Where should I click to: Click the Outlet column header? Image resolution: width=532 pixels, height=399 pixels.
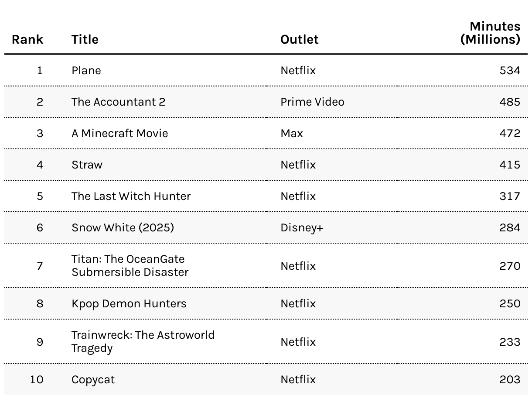tap(300, 39)
